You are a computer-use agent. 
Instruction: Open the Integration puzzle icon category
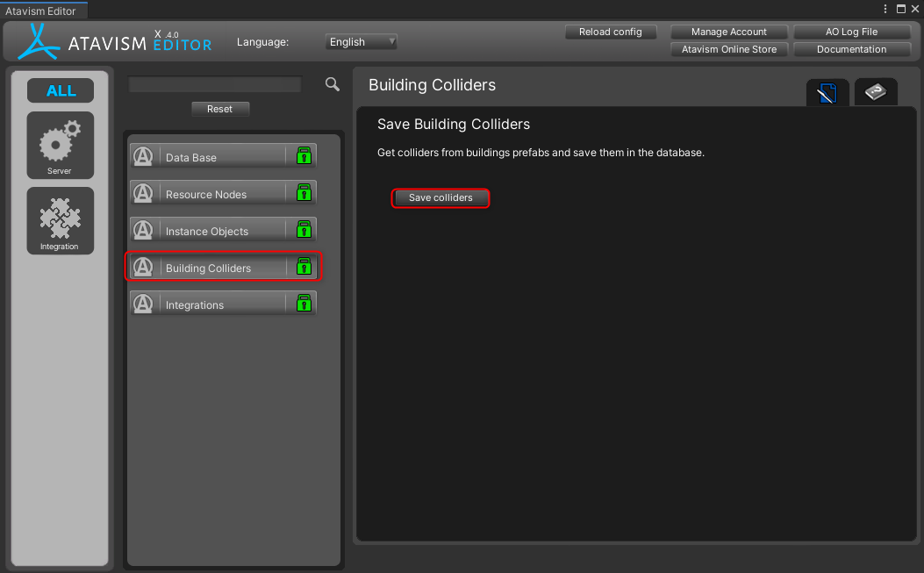click(60, 220)
